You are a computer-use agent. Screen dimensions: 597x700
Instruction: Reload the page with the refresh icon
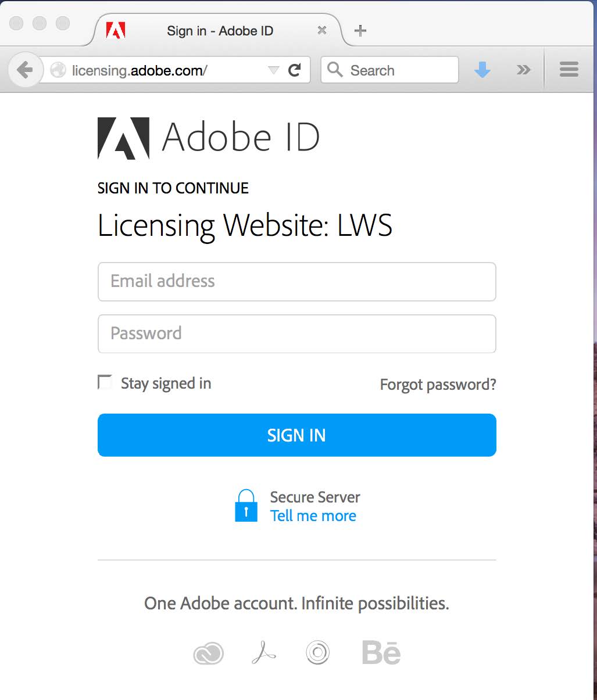[295, 70]
